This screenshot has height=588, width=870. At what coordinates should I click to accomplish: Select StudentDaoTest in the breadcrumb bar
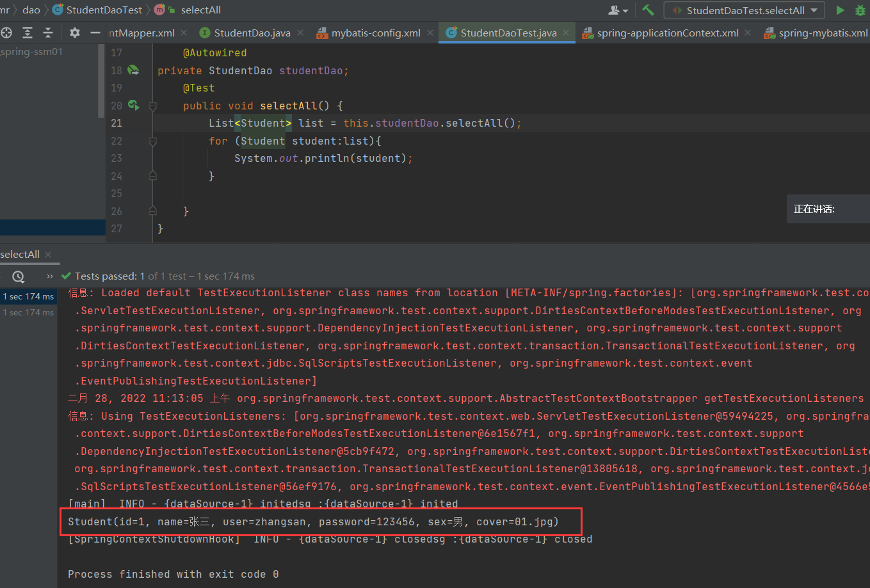[104, 10]
